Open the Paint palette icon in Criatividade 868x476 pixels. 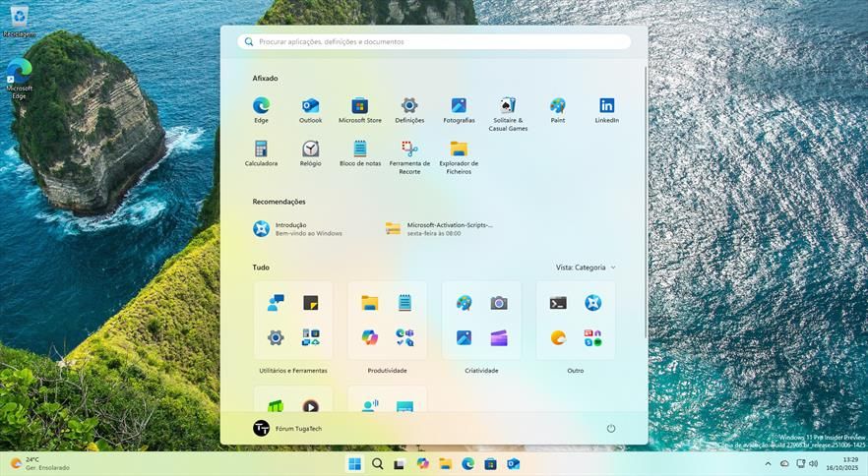(464, 303)
